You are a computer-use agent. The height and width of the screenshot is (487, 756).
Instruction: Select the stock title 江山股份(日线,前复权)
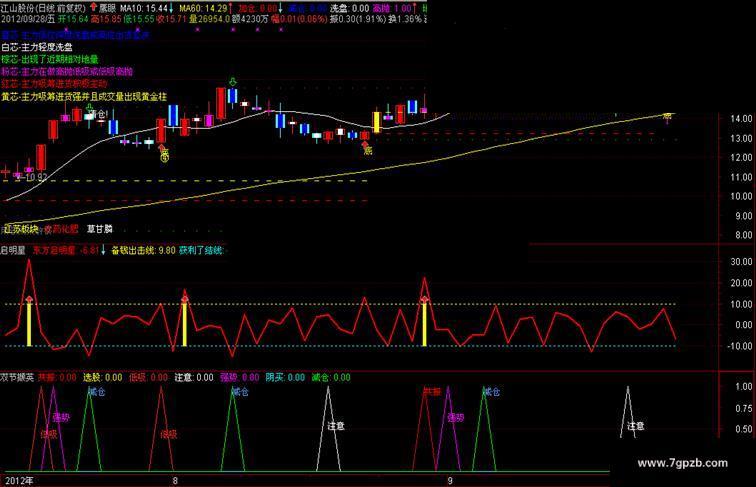coord(44,8)
